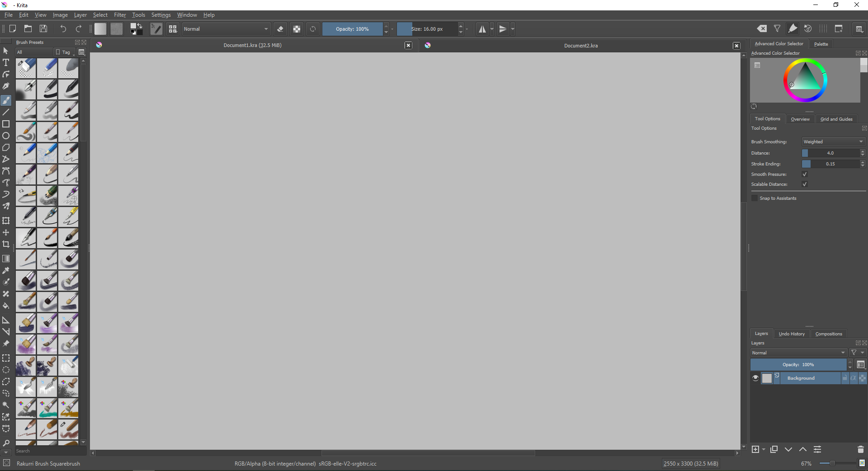The height and width of the screenshot is (471, 868).
Task: Open layer filter dropdown
Action: tap(857, 353)
